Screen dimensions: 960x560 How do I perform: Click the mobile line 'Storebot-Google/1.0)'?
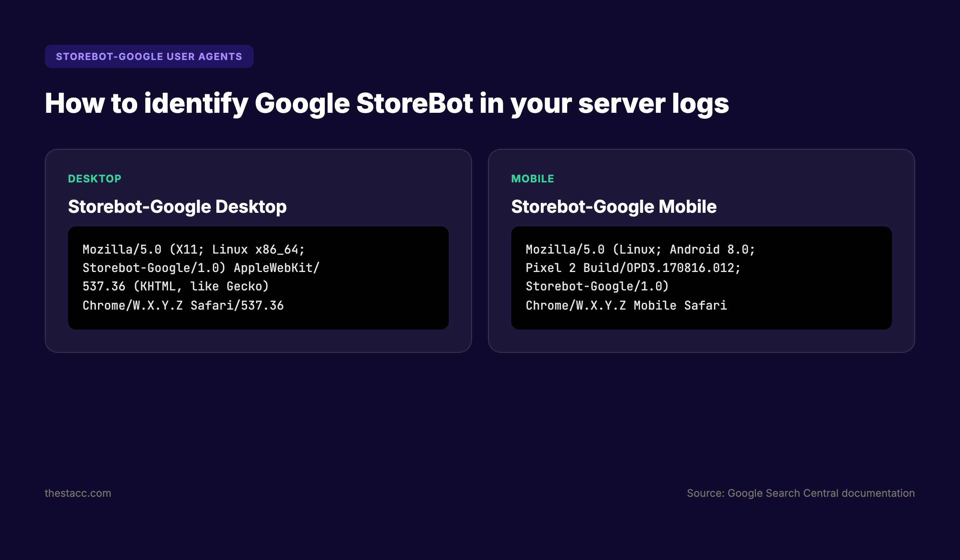(597, 286)
